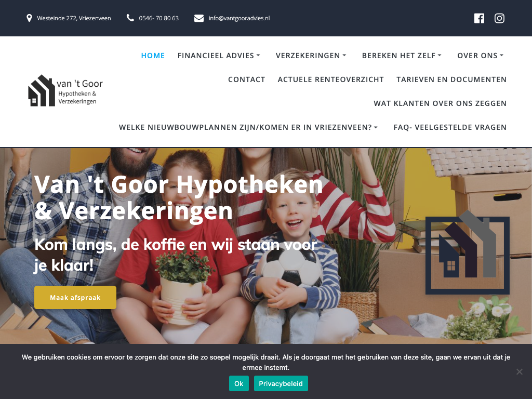The height and width of the screenshot is (399, 532).
Task: Expand the Financieel Advies dropdown
Action: [219, 56]
